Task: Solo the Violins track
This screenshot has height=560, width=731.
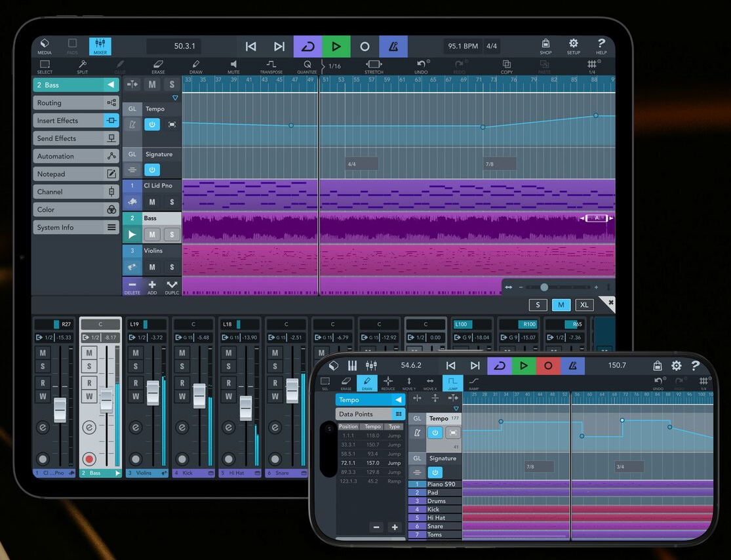Action: [x=172, y=267]
